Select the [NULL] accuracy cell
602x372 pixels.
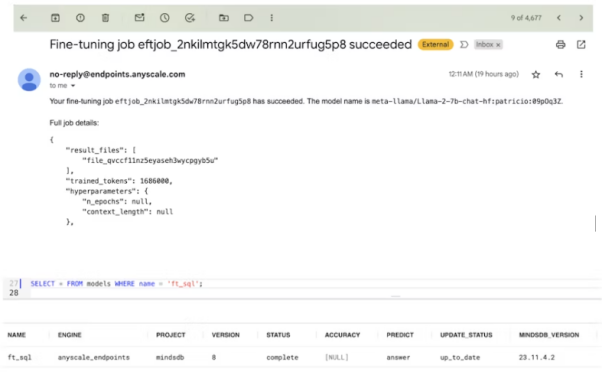337,357
